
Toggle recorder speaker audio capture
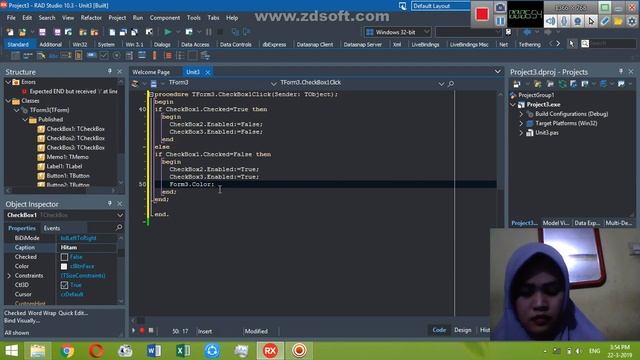551,21
